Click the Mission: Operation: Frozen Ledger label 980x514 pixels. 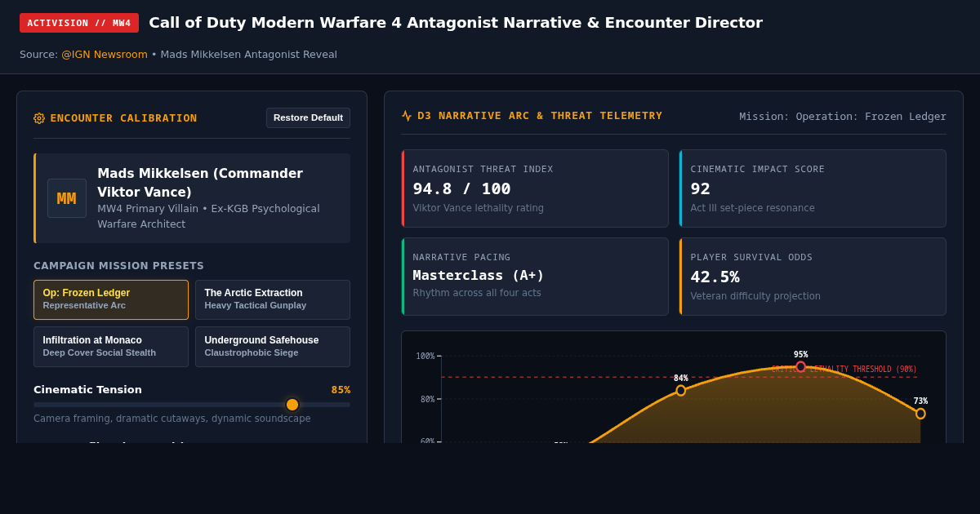[x=843, y=117]
